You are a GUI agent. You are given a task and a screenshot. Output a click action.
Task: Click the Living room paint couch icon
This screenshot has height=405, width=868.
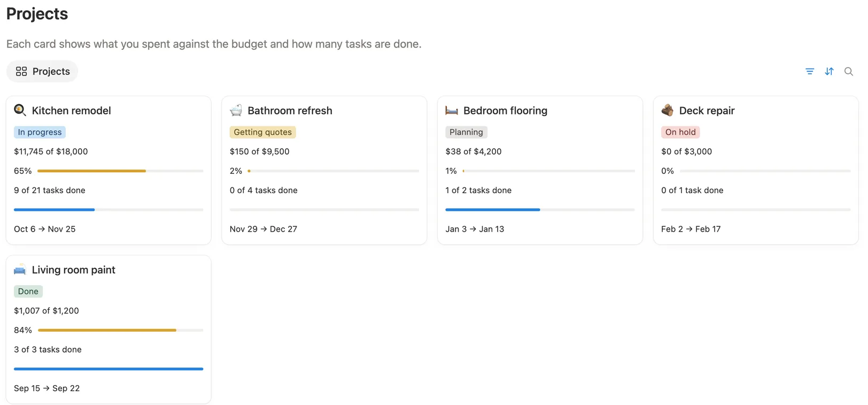coord(20,270)
